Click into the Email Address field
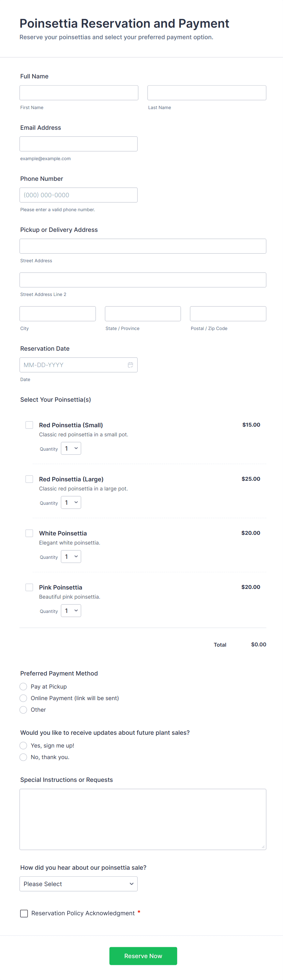This screenshot has height=980, width=283. 79,144
